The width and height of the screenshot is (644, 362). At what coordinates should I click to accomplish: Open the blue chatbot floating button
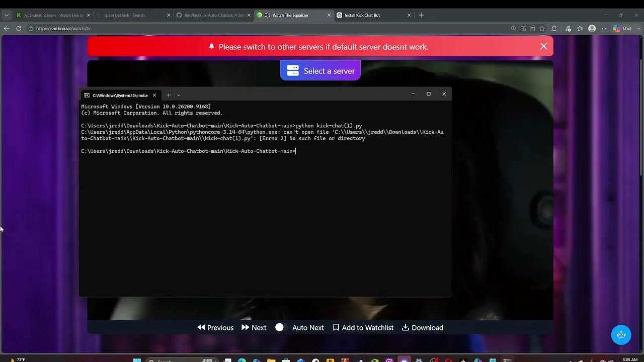tap(621, 335)
